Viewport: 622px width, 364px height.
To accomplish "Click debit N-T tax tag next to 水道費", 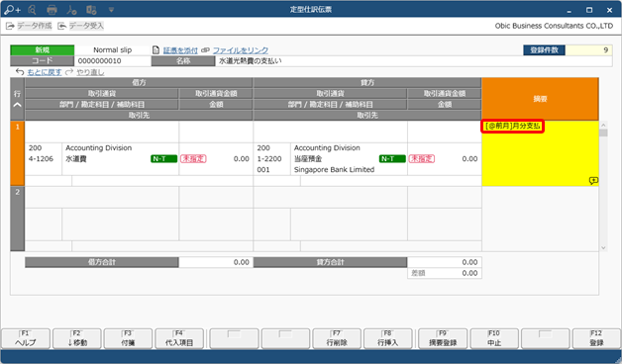I will (x=163, y=159).
